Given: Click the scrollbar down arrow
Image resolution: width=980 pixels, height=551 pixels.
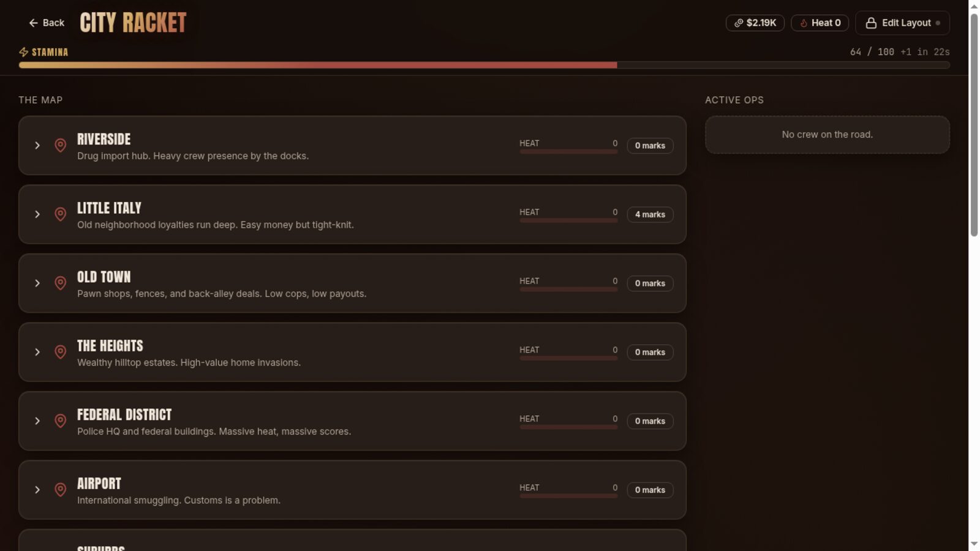Looking at the screenshot, I should [x=974, y=544].
